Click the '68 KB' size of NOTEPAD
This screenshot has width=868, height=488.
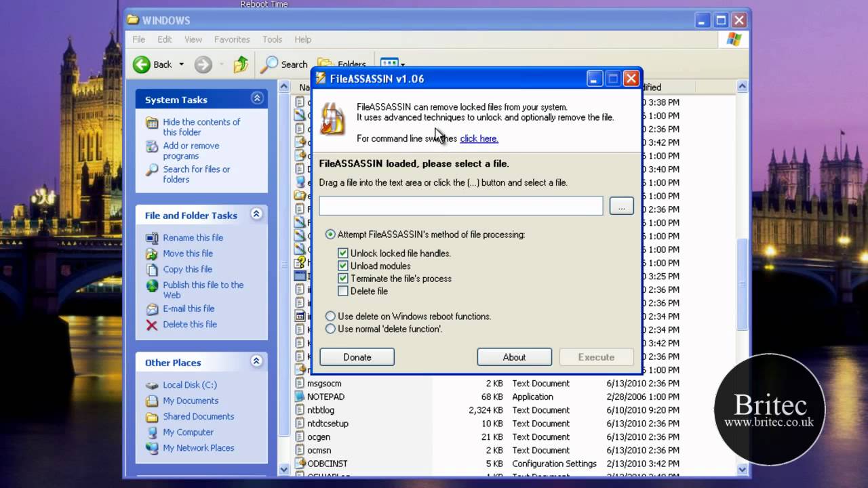[492, 396]
